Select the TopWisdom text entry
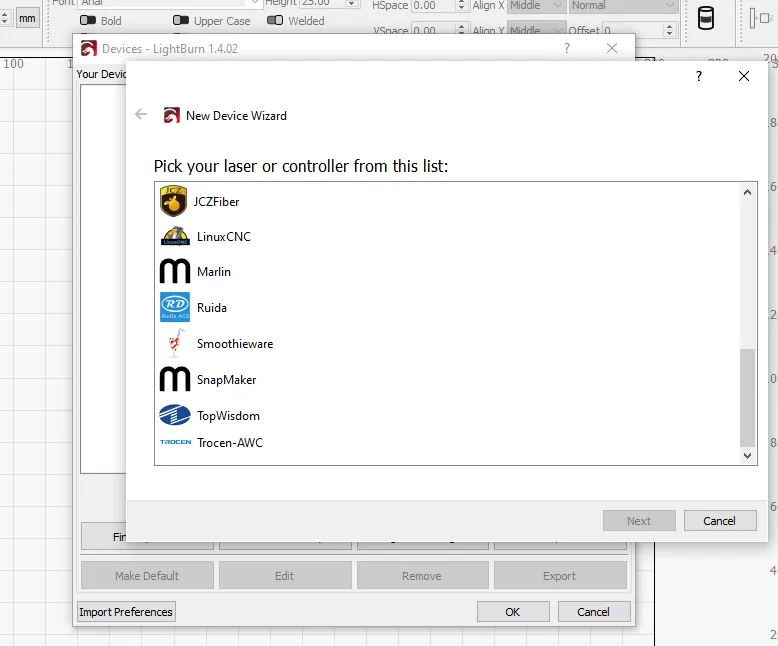Viewport: 778px width, 646px height. tap(228, 416)
